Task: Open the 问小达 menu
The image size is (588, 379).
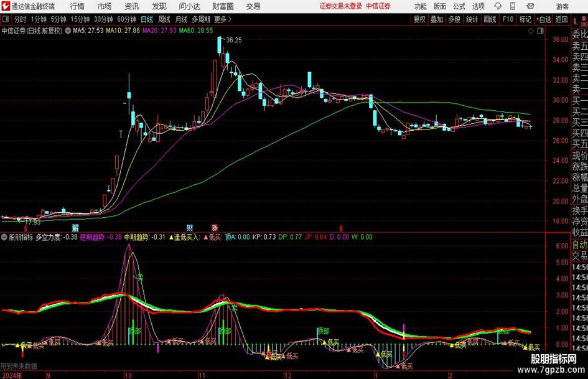Action: coord(189,6)
